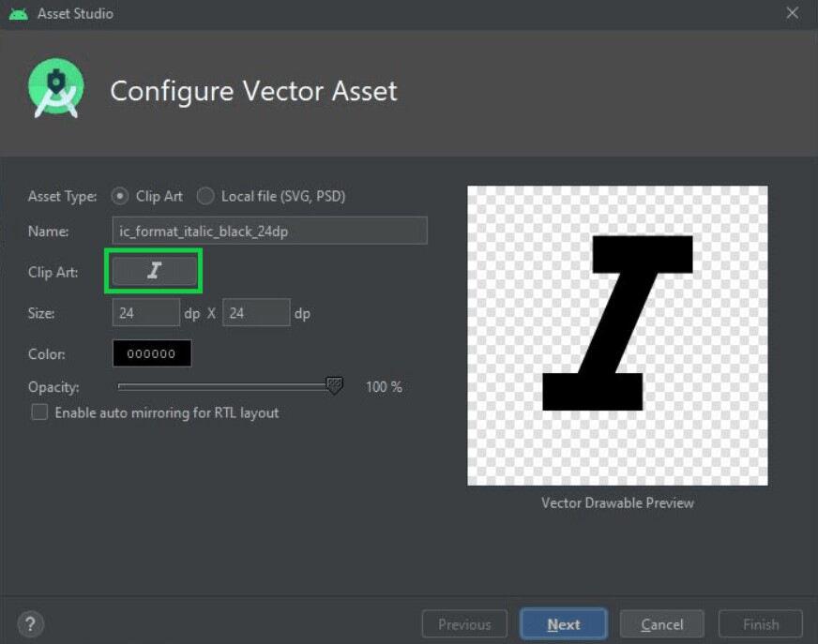Open the Clip Art italic icon picker
The image size is (818, 644).
(155, 271)
